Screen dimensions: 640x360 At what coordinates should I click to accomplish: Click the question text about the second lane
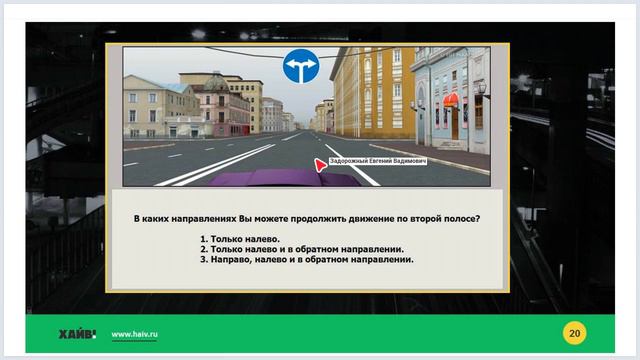coord(307,219)
